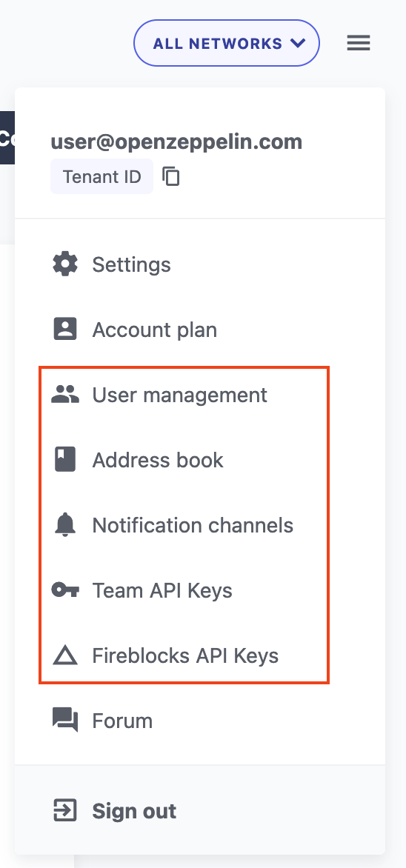Viewport: 406px width, 868px height.
Task: Click the Tenant ID badge
Action: coord(102,176)
